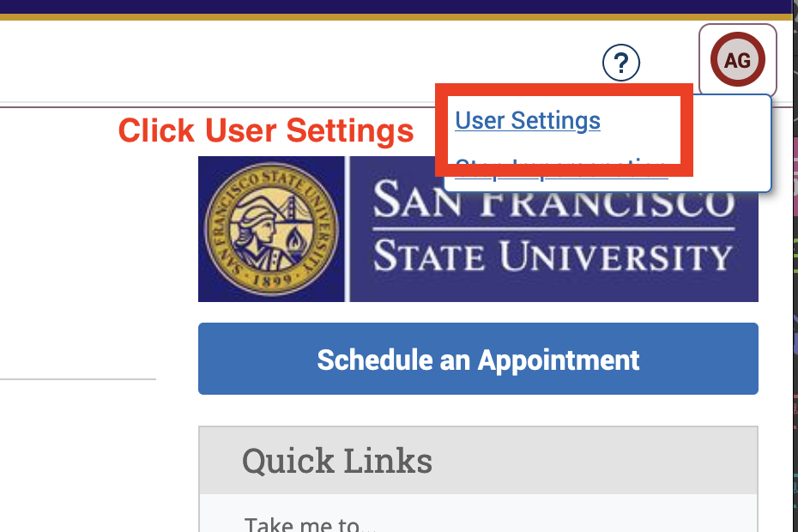The width and height of the screenshot is (798, 532).
Task: Click the State University text in banner
Action: tap(553, 255)
